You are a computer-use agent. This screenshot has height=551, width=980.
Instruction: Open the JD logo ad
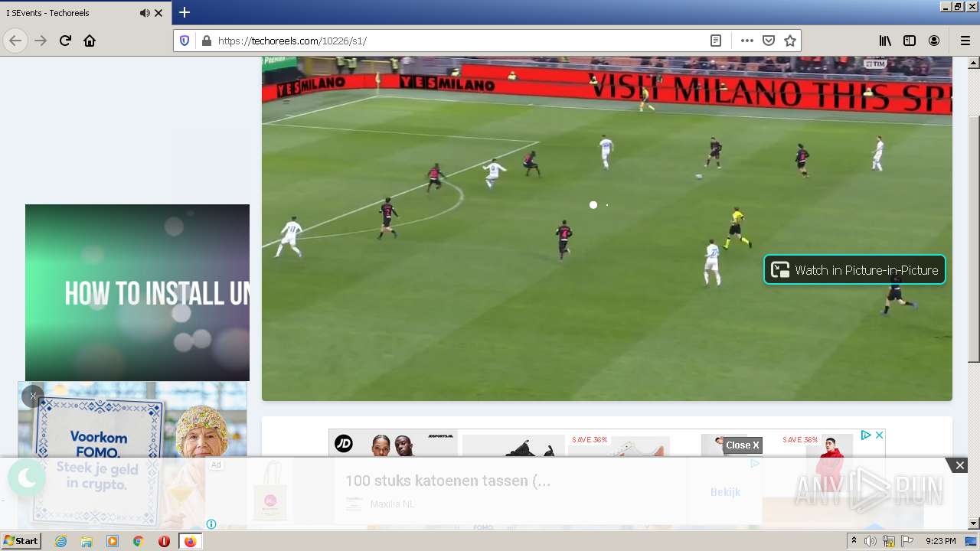[x=344, y=443]
